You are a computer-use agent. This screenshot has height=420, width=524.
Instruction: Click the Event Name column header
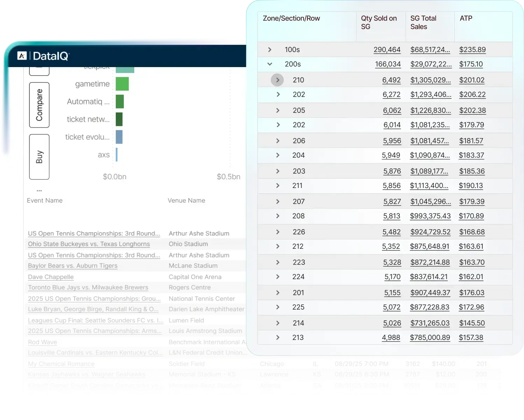click(x=45, y=201)
